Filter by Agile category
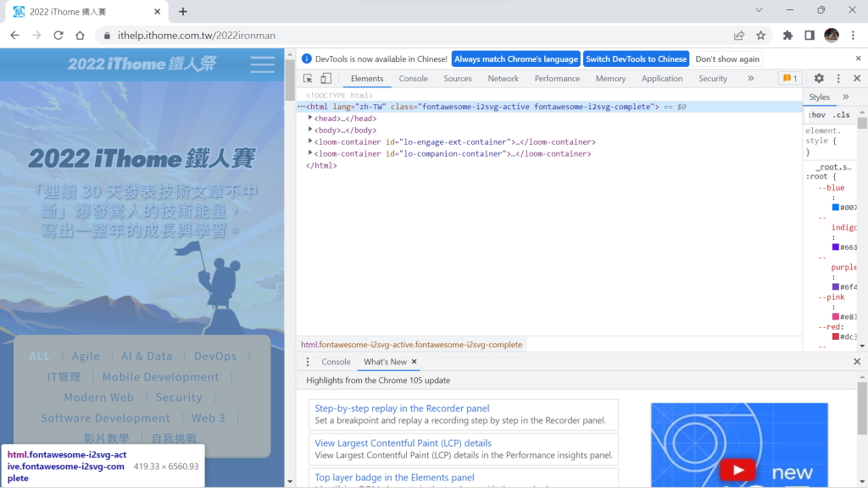 point(86,357)
